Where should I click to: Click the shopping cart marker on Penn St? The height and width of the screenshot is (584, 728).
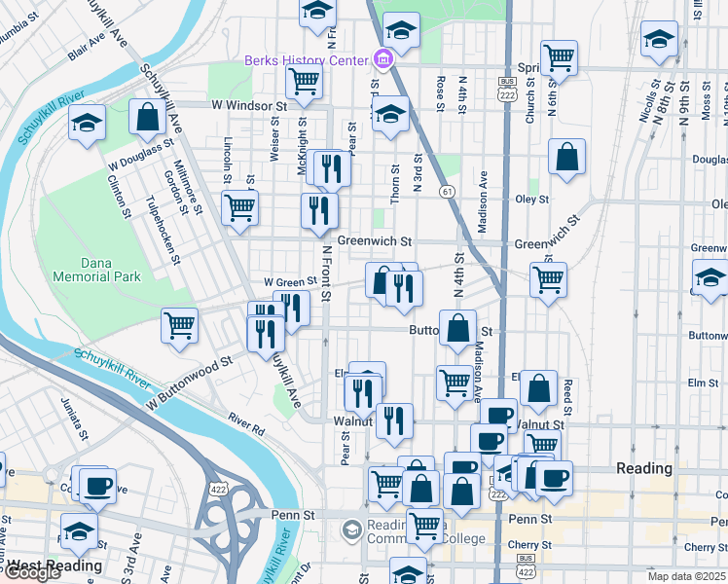point(423,526)
